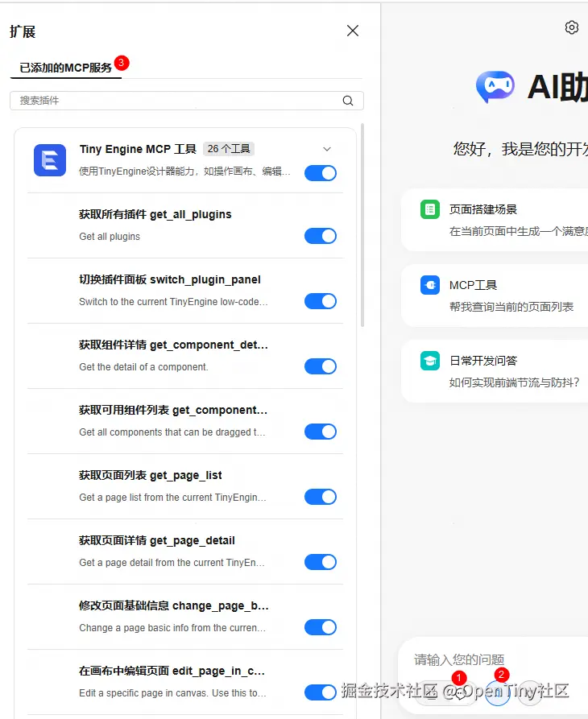Click the 获取所有插件 get_all_plugins title
Viewport: 588px width, 719px height.
(x=155, y=214)
